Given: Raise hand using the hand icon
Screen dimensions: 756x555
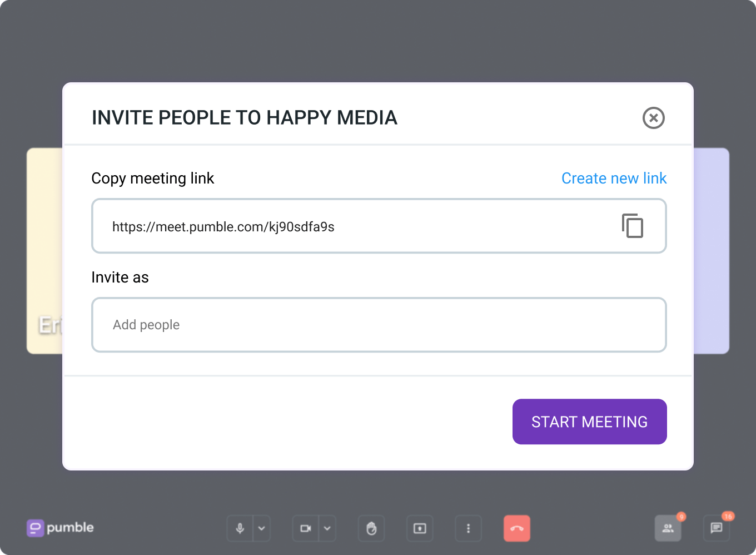Looking at the screenshot, I should coord(371,528).
